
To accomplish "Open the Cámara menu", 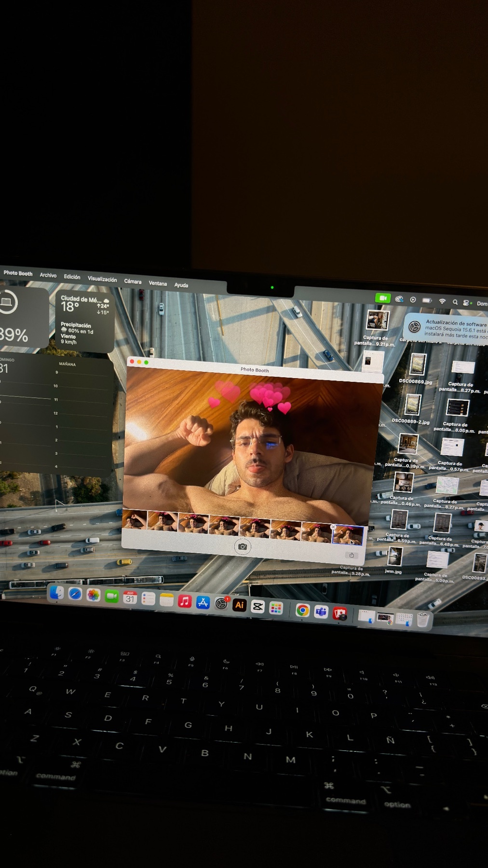I will click(x=133, y=281).
